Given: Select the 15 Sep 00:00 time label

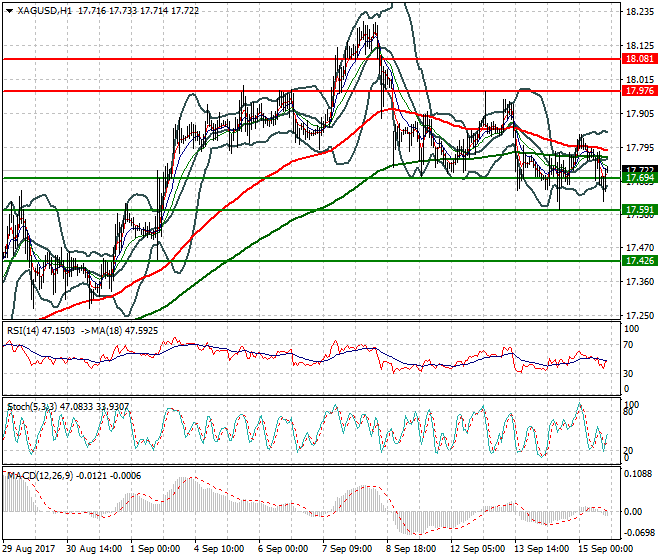Looking at the screenshot, I should tap(606, 549).
